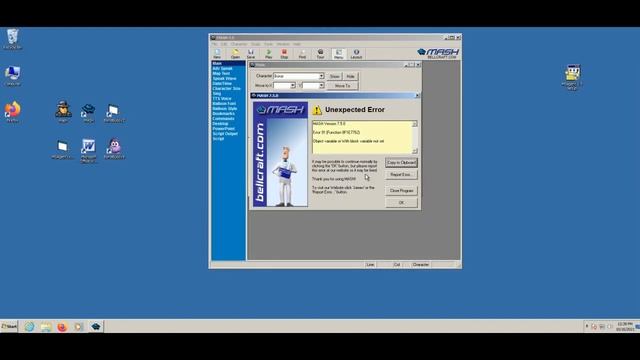Click error details scrollbar down arrow

tap(415, 151)
